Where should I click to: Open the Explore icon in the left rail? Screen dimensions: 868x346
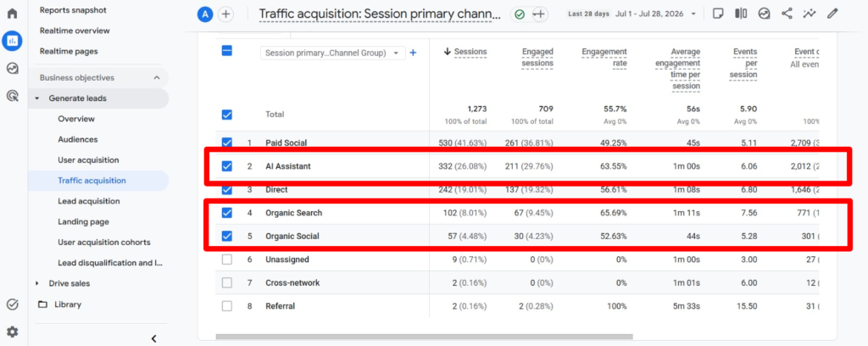12,68
